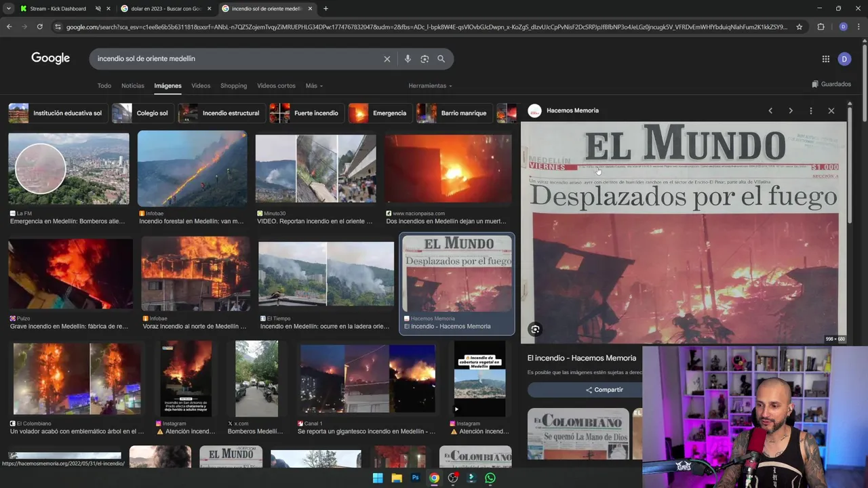
Task: Click the search query input field
Action: tap(237, 59)
